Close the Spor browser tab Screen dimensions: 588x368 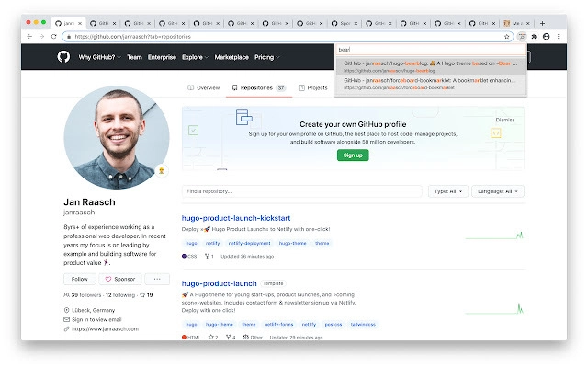pos(356,23)
